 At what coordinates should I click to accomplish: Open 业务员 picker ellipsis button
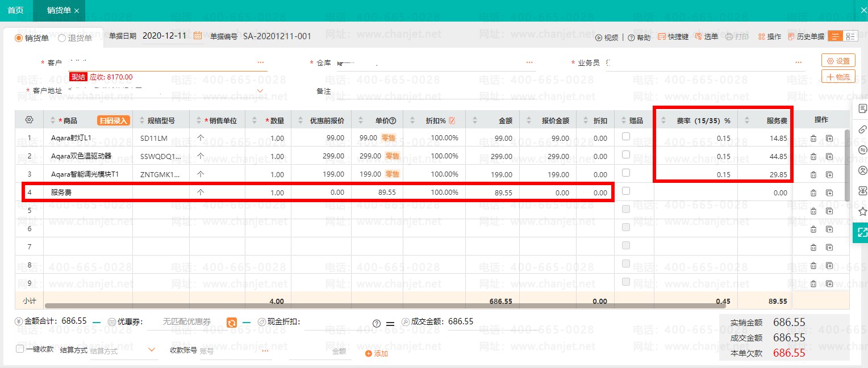[x=799, y=62]
